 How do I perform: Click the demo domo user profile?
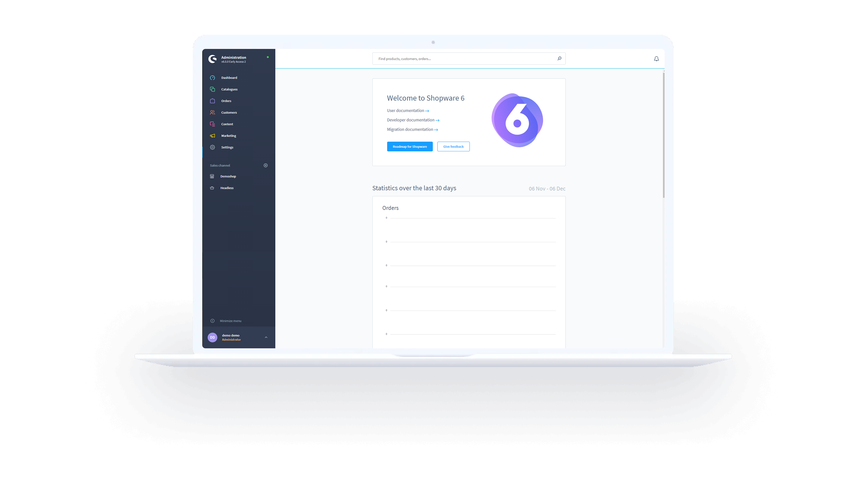(x=238, y=337)
